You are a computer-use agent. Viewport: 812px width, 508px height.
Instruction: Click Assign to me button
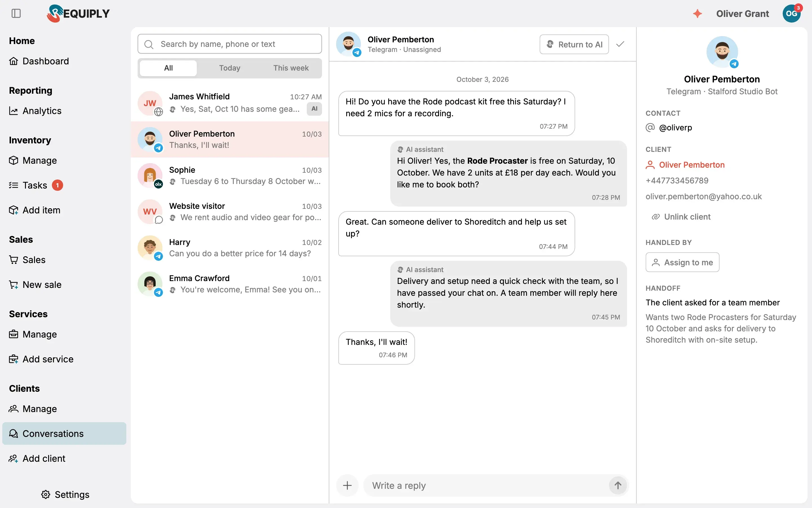point(682,262)
